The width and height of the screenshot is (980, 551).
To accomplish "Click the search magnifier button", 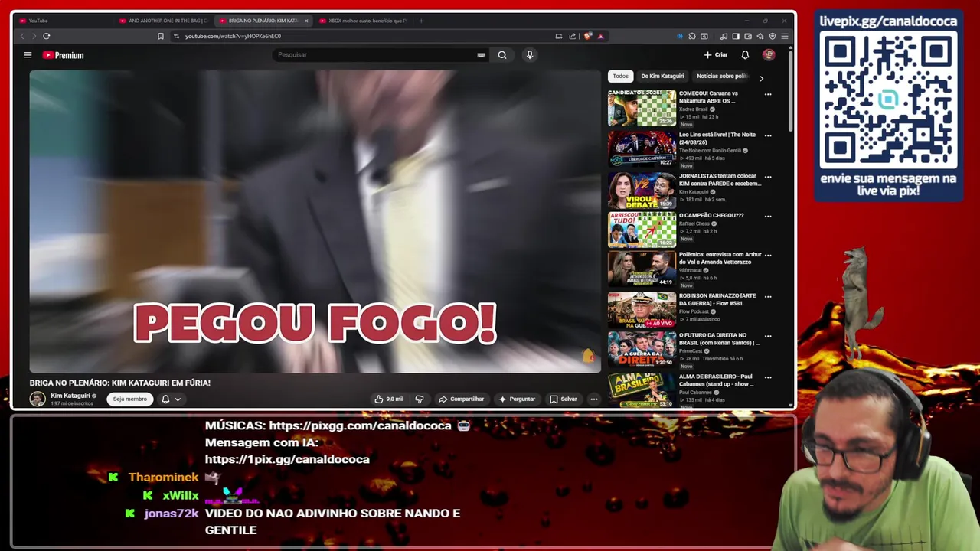I will (x=502, y=55).
